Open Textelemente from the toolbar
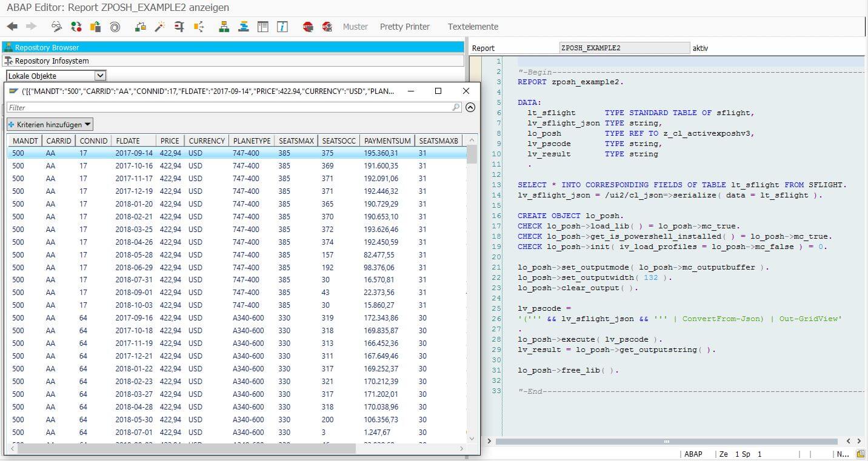Viewport: 868px width, 461px height. click(x=473, y=27)
